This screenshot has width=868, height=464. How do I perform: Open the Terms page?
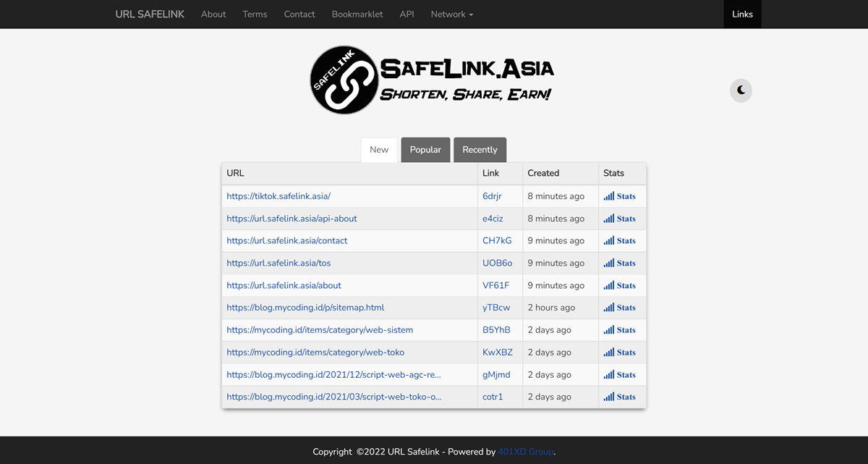click(255, 14)
